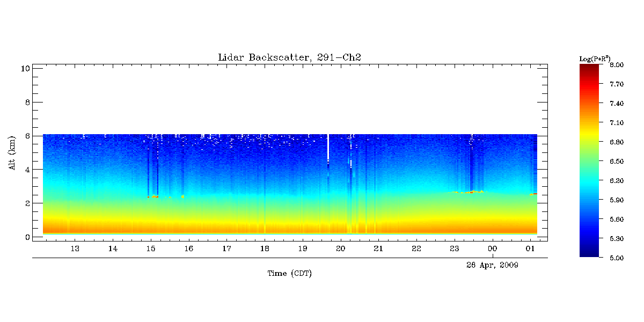The width and height of the screenshot is (644, 322).
Task: Click the x-axis tick label "17"
Action: point(226,248)
